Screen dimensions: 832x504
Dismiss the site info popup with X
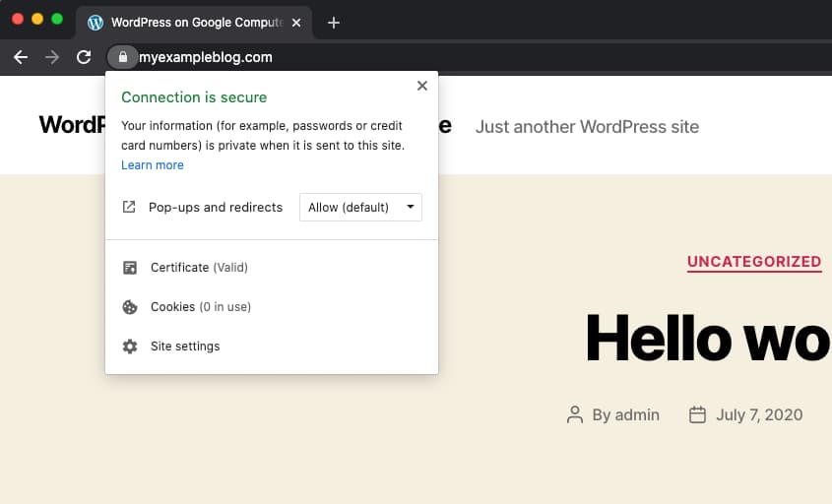coord(422,86)
